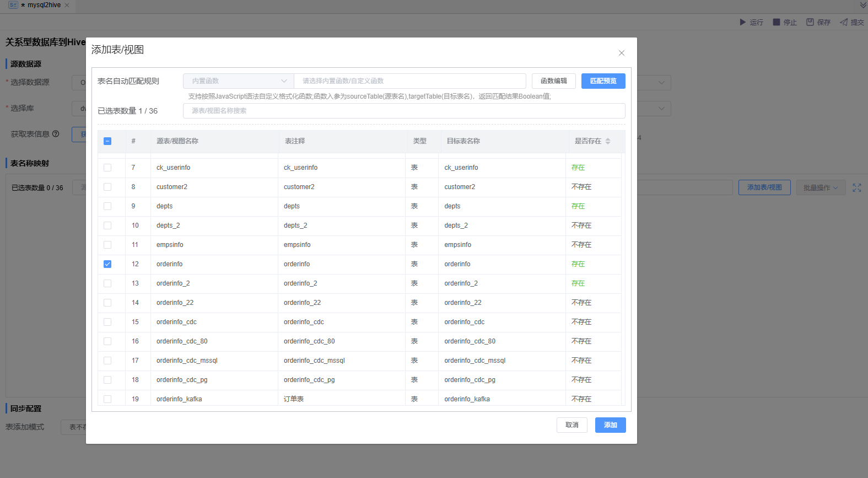Confirm with the blue 添加 button
The height and width of the screenshot is (478, 868).
tap(610, 425)
